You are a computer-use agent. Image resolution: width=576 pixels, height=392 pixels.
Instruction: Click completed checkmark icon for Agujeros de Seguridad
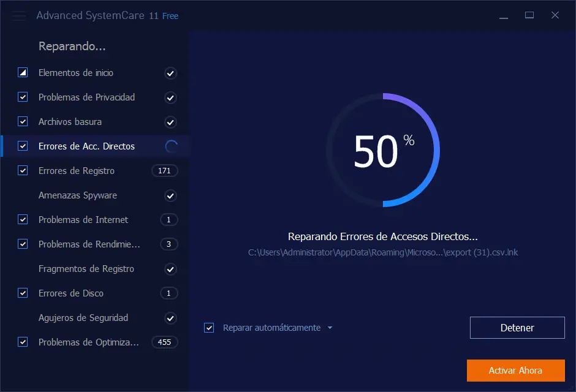pos(170,318)
